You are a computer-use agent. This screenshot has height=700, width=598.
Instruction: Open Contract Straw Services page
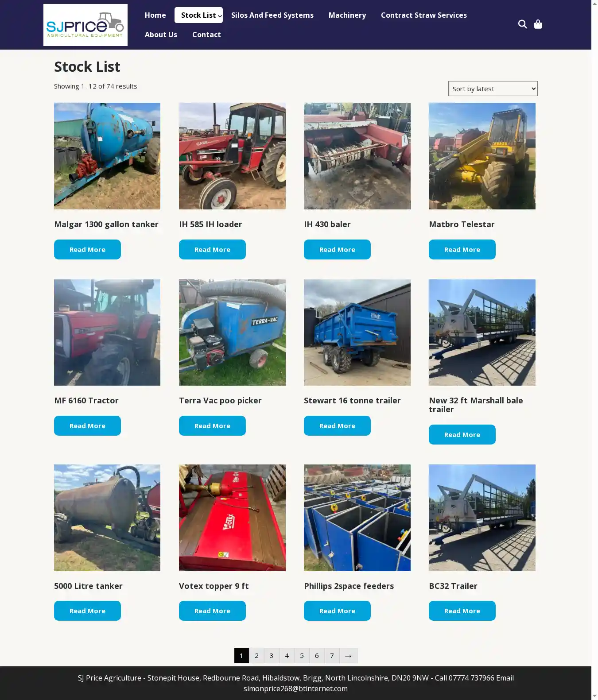point(424,15)
